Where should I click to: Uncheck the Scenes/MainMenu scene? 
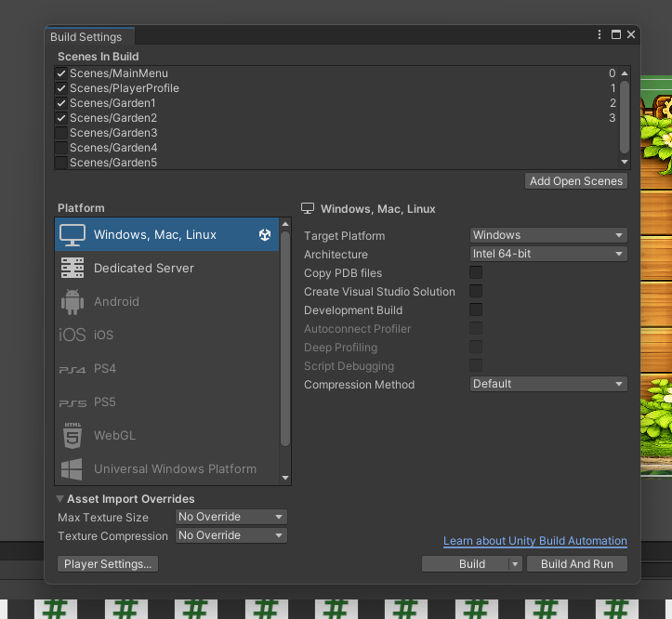click(x=61, y=73)
